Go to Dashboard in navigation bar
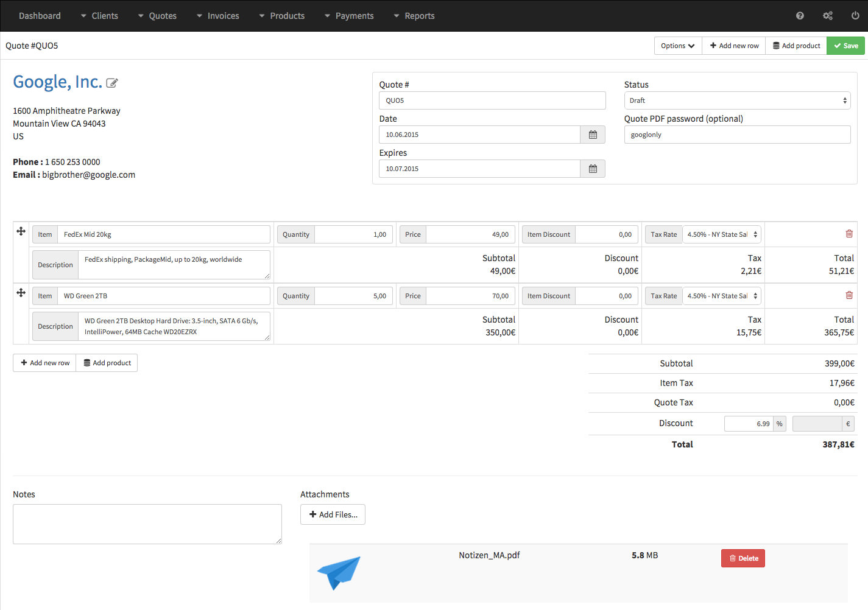This screenshot has height=610, width=868. (40, 16)
